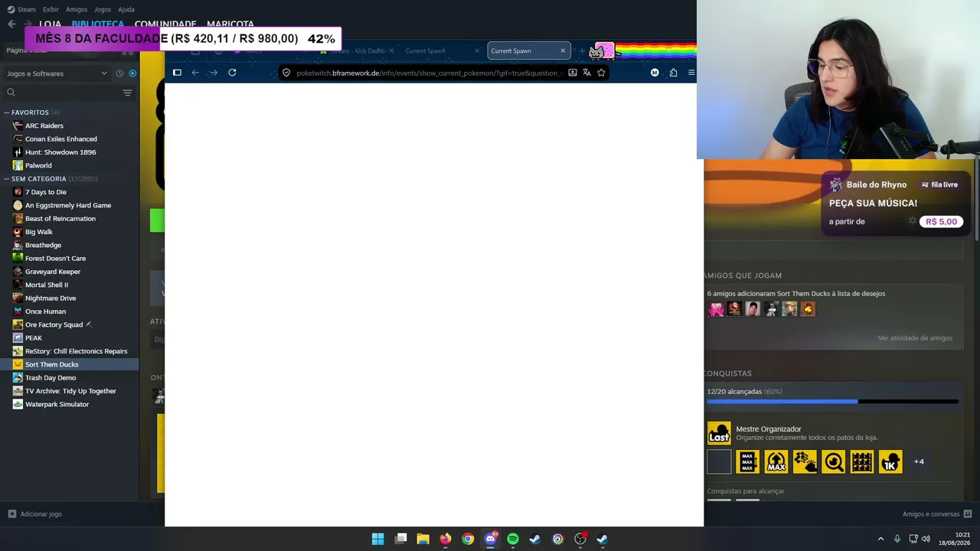The height and width of the screenshot is (551, 980).
Task: Close the active Current Spawn browser tab
Action: [x=563, y=51]
